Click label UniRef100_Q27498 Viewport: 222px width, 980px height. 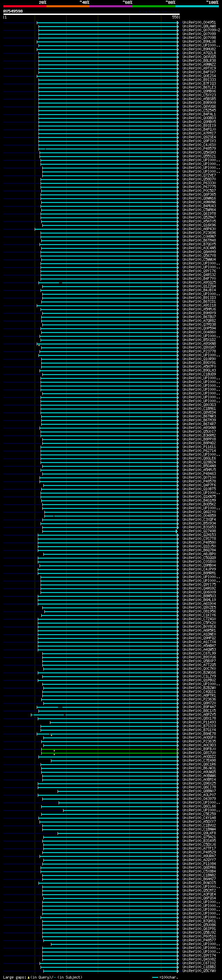[x=199, y=531]
